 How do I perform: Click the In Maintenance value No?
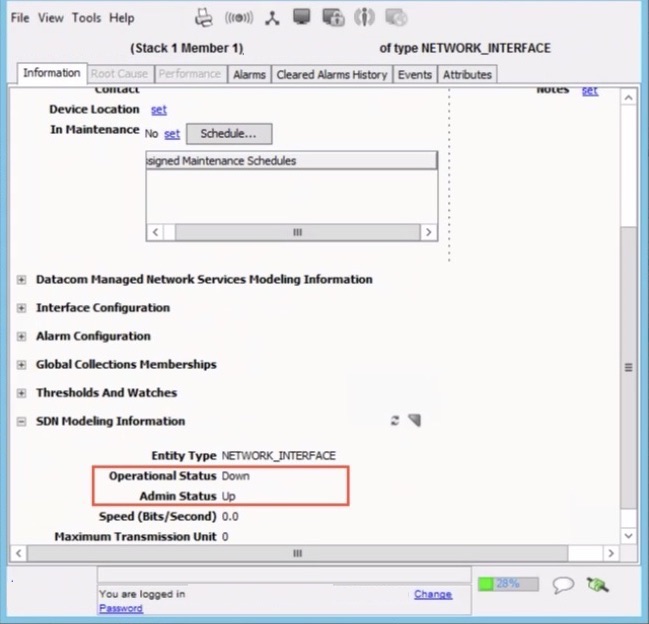tap(151, 134)
